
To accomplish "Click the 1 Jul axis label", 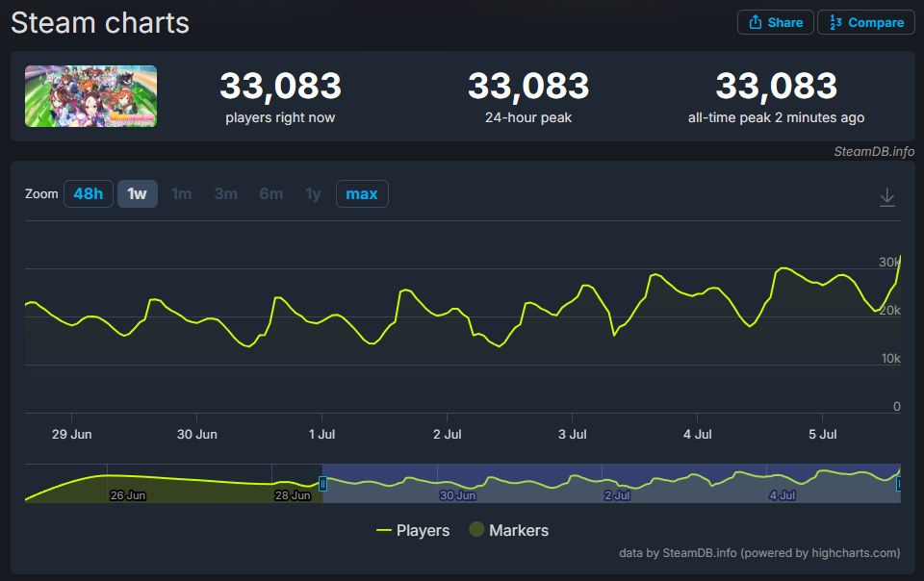I will (x=321, y=435).
